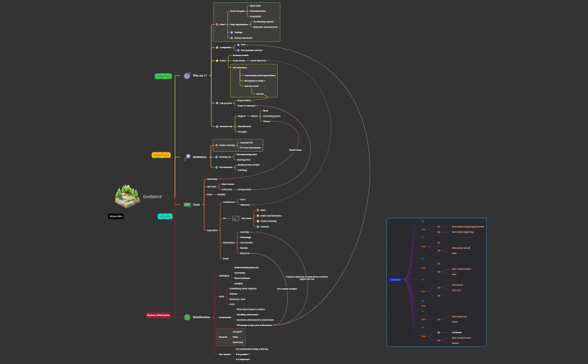Click the yellow label beside Meditation

tap(161, 155)
